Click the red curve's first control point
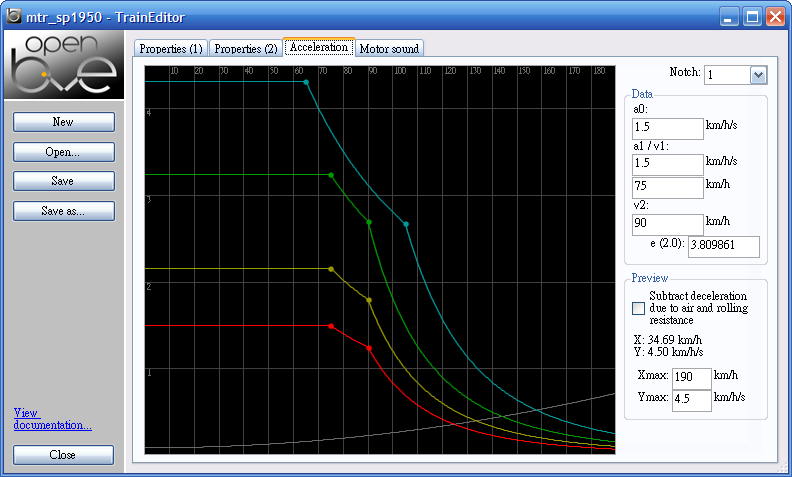The image size is (792, 477). coord(331,326)
